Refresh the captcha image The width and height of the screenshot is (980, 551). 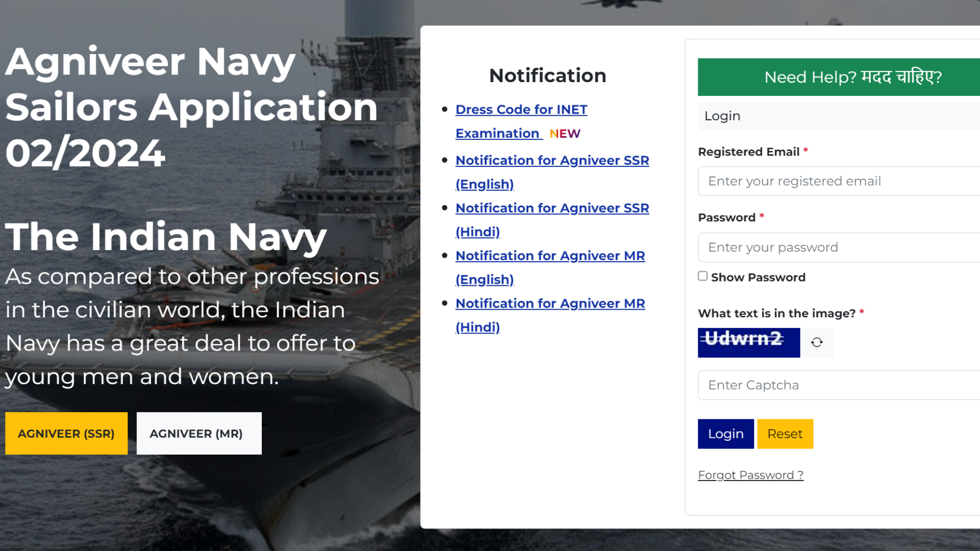[817, 342]
